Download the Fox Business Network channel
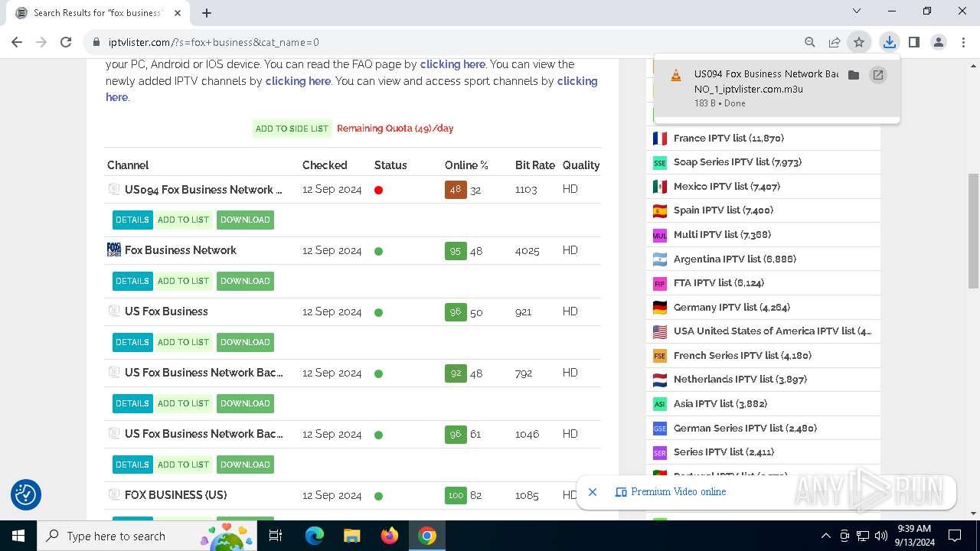980x551 pixels. [x=245, y=281]
